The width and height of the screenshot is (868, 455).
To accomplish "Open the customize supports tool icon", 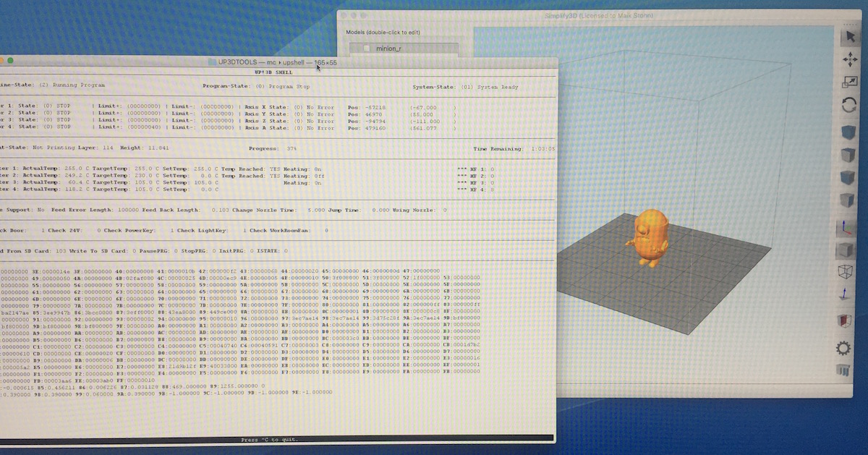I will (843, 371).
